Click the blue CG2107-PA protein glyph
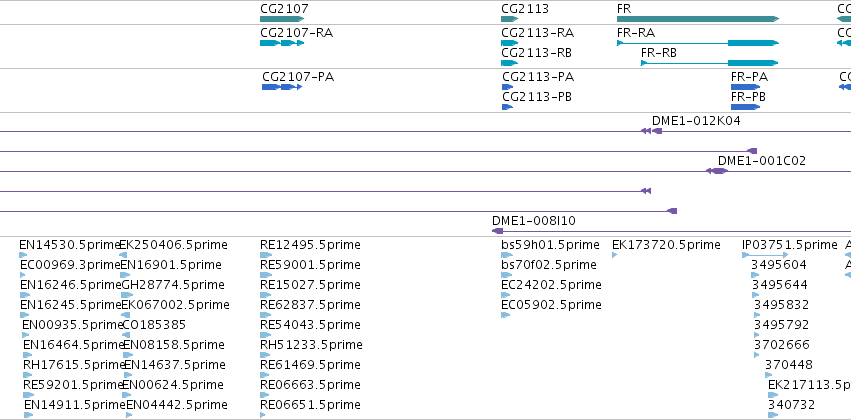 (282, 87)
